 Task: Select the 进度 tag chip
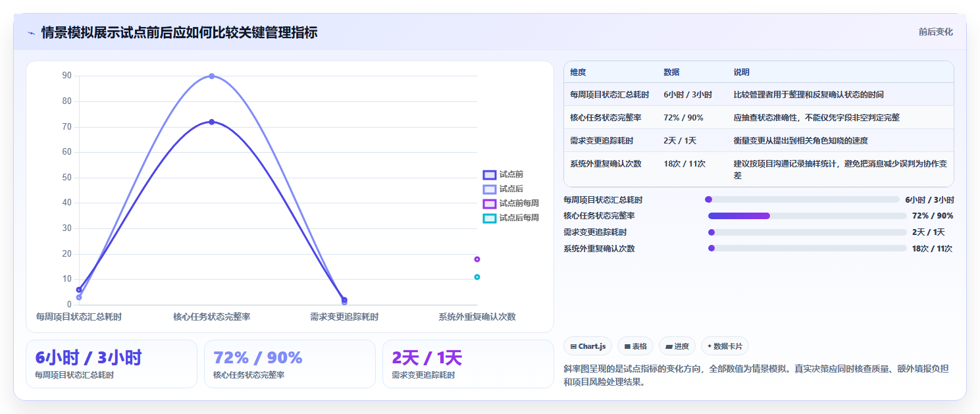[x=677, y=346]
